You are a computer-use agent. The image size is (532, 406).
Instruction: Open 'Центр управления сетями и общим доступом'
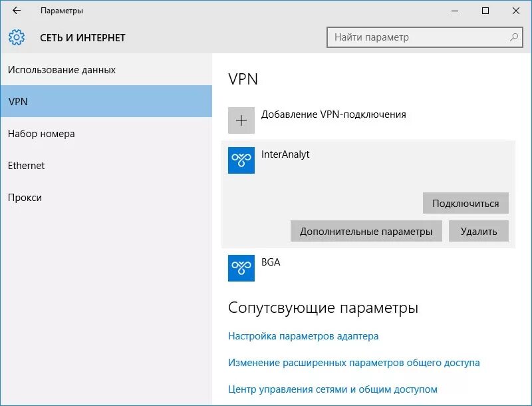click(x=333, y=389)
